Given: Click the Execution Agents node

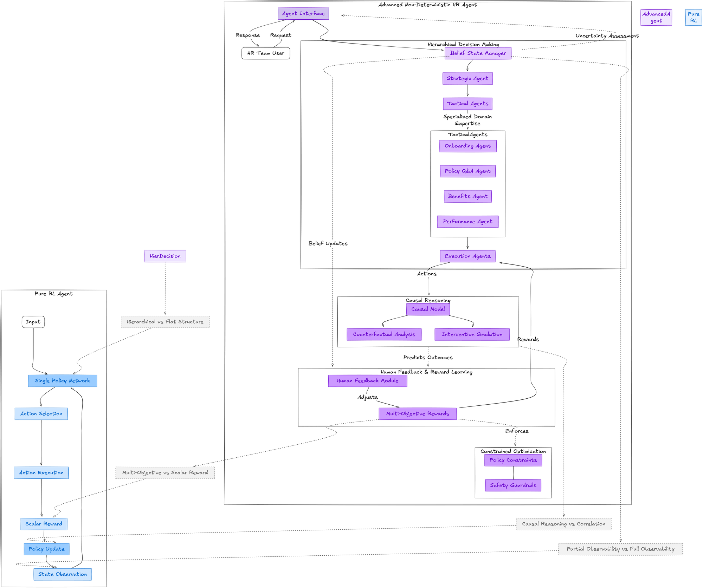Looking at the screenshot, I should (x=468, y=256).
